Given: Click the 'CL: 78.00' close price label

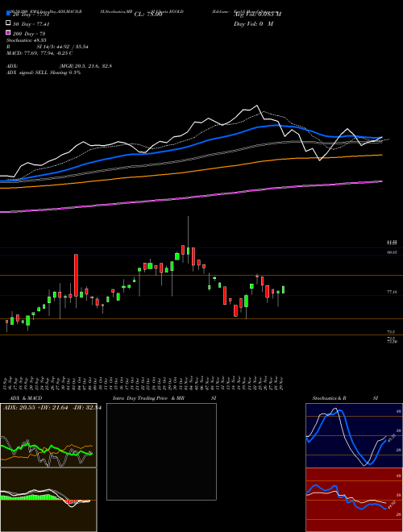Looking at the screenshot, I should point(148,15).
